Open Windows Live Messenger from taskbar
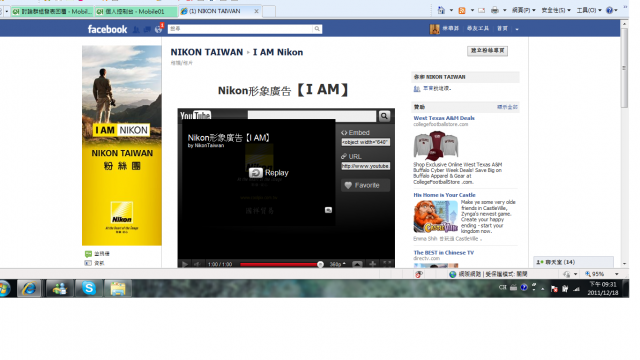The height and width of the screenshot is (360, 640). [x=60, y=289]
